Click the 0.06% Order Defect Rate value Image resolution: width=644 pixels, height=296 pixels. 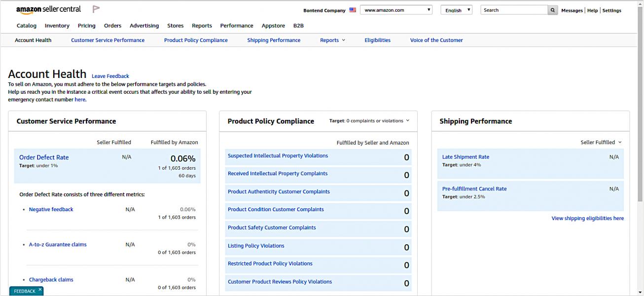(183, 159)
